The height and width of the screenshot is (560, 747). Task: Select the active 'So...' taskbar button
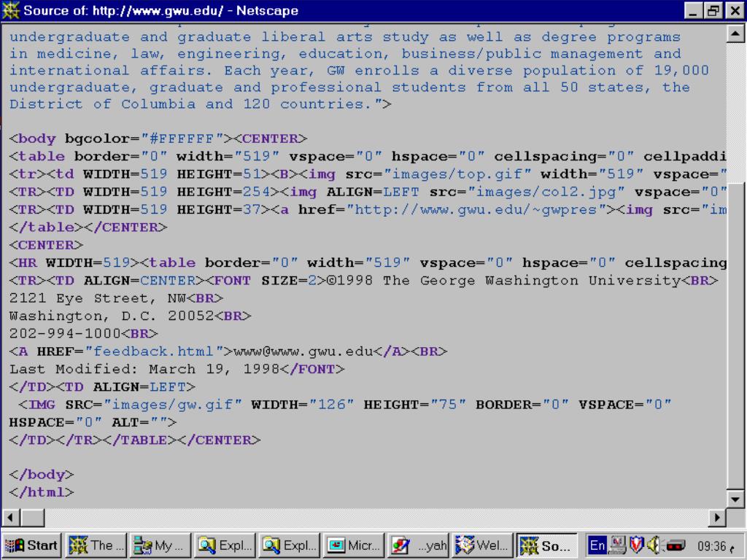pyautogui.click(x=547, y=545)
